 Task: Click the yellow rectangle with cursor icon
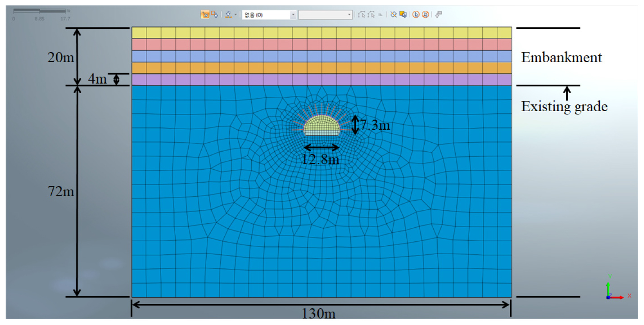(x=403, y=15)
